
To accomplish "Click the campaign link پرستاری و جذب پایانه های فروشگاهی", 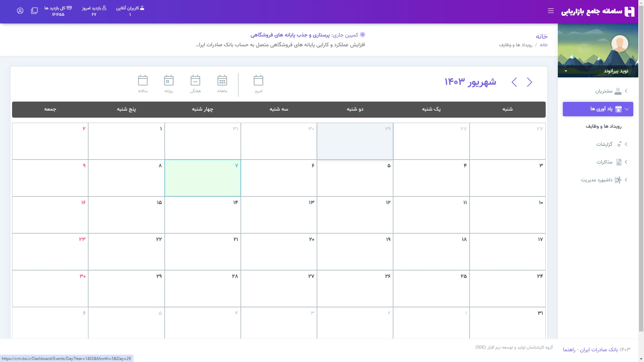I will 290,35.
